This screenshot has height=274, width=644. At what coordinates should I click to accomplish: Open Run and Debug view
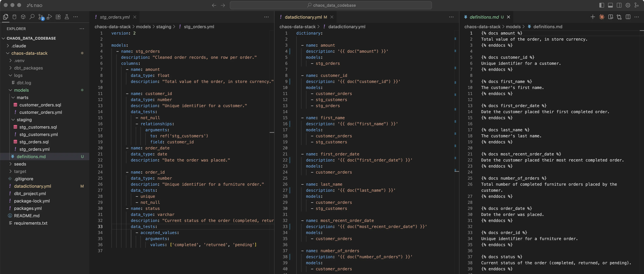tap(49, 17)
